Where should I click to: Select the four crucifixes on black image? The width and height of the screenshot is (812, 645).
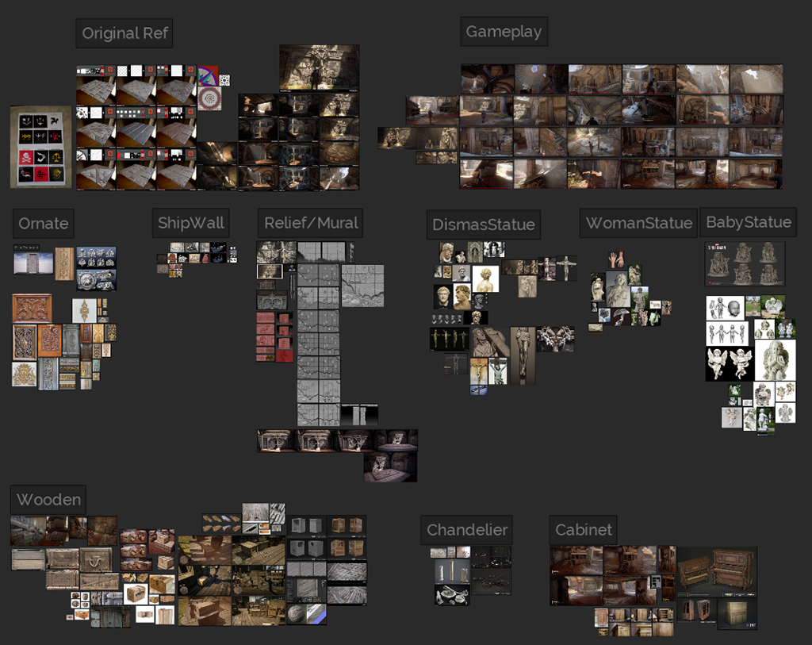[x=450, y=339]
